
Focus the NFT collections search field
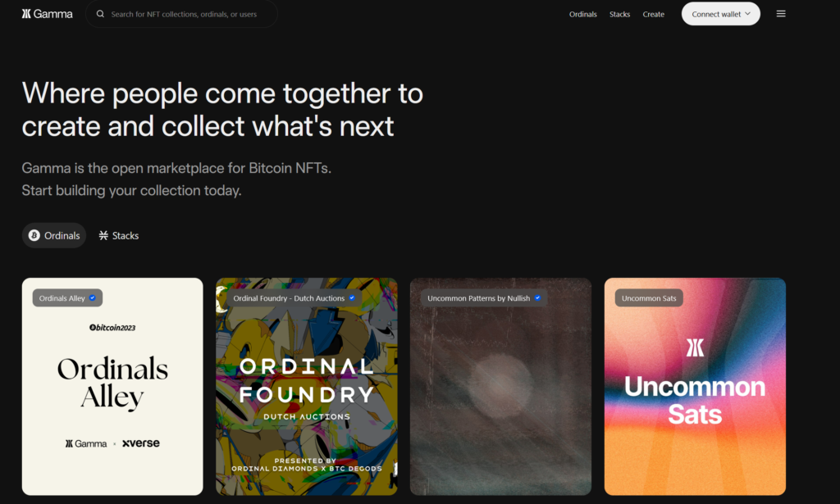181,14
